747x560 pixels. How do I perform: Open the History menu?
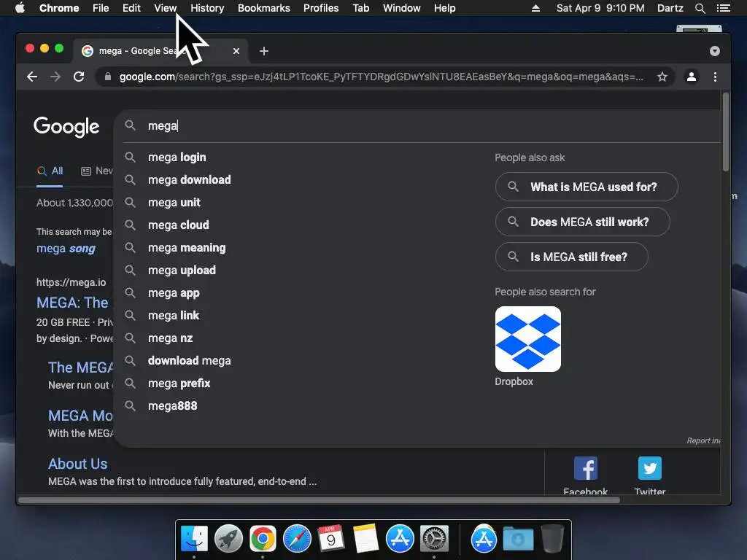coord(207,8)
